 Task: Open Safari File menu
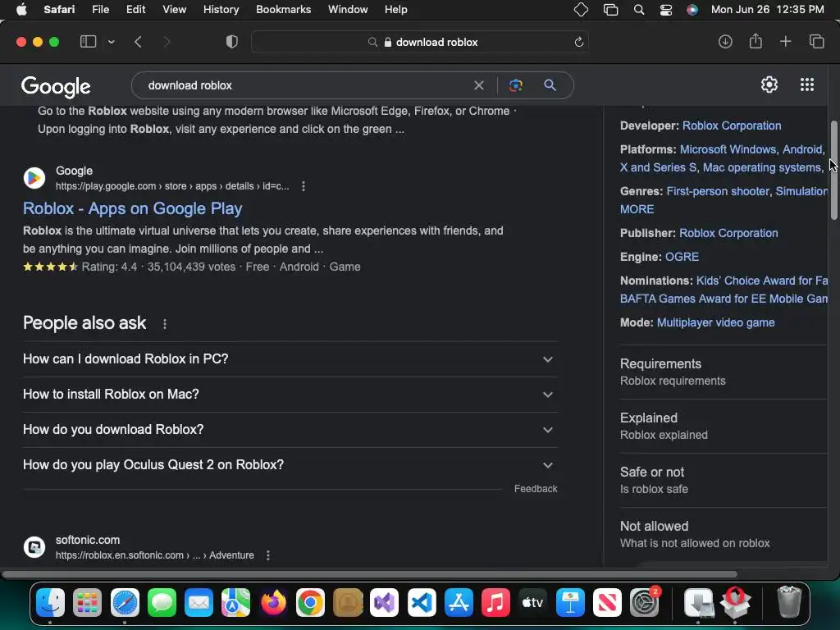click(100, 10)
